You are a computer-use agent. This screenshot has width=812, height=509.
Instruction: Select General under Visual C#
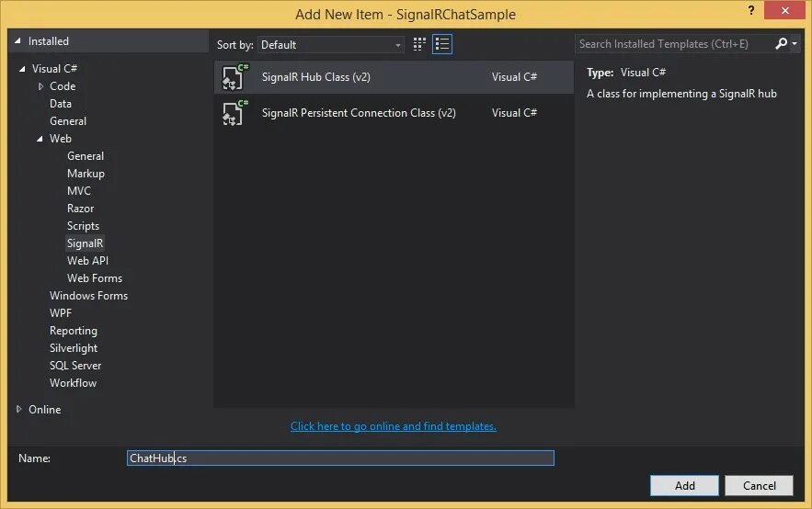[x=68, y=121]
